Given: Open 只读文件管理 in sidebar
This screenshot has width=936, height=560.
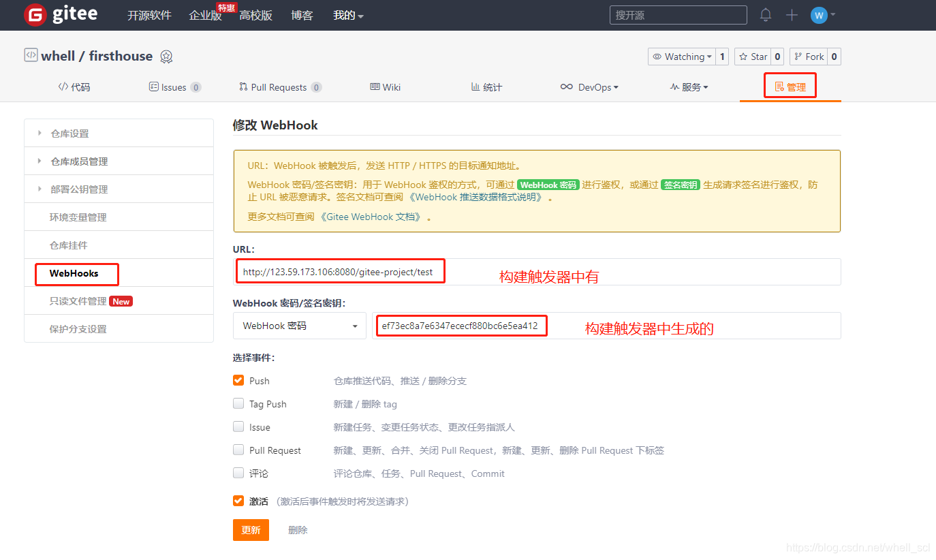Looking at the screenshot, I should 119,301.
